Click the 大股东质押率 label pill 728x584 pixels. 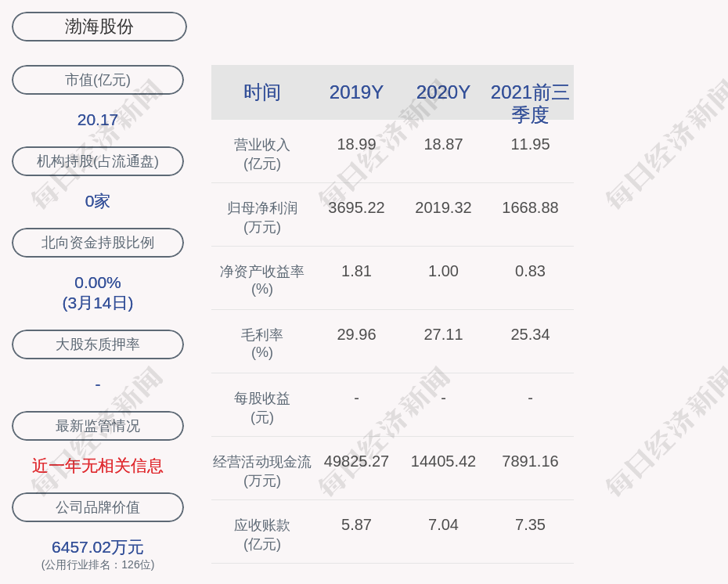coord(98,344)
